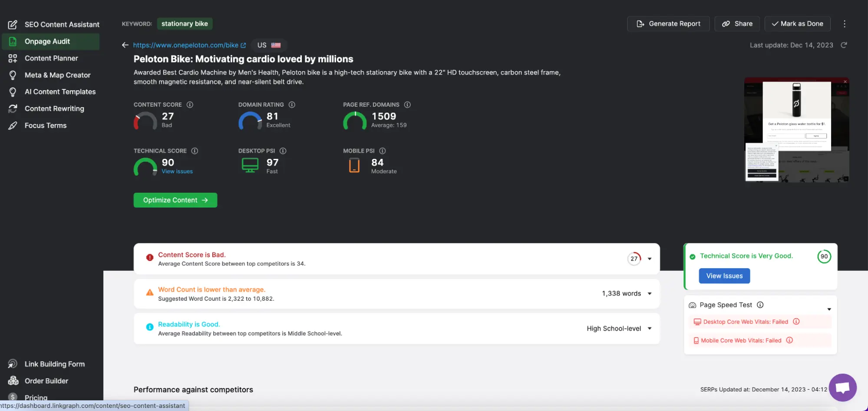Click the refresh icon beside Last update
The height and width of the screenshot is (411, 868).
[844, 45]
